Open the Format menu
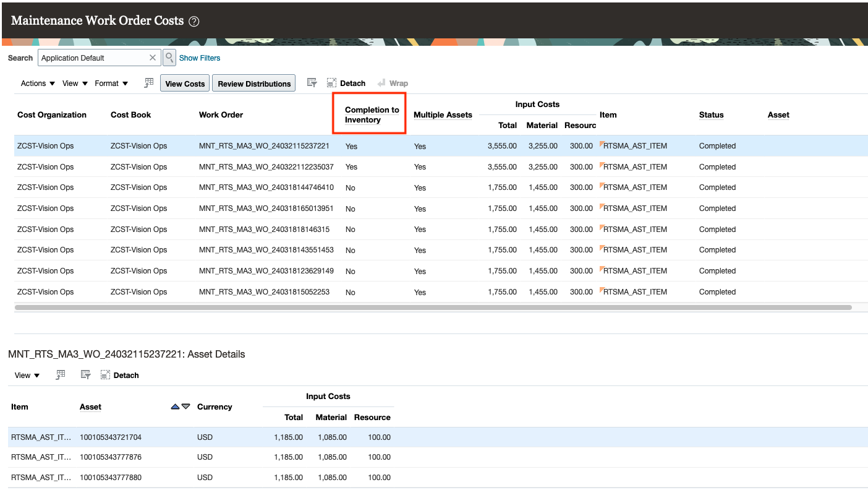 111,83
